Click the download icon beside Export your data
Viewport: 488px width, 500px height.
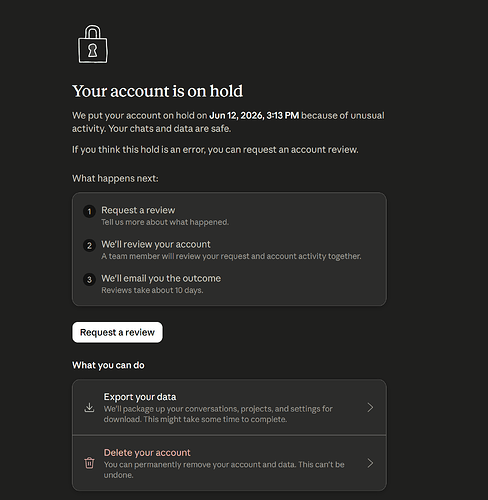tap(89, 407)
